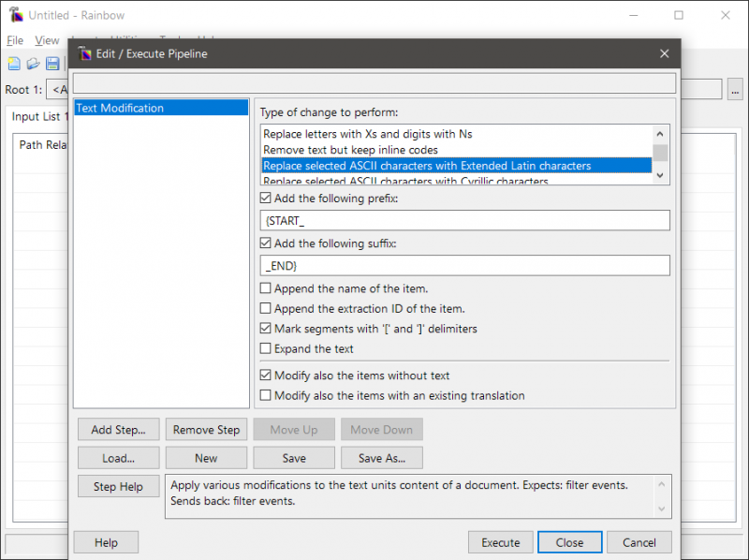
Task: Select 'Remove text but keep inline codes'
Action: coord(350,150)
